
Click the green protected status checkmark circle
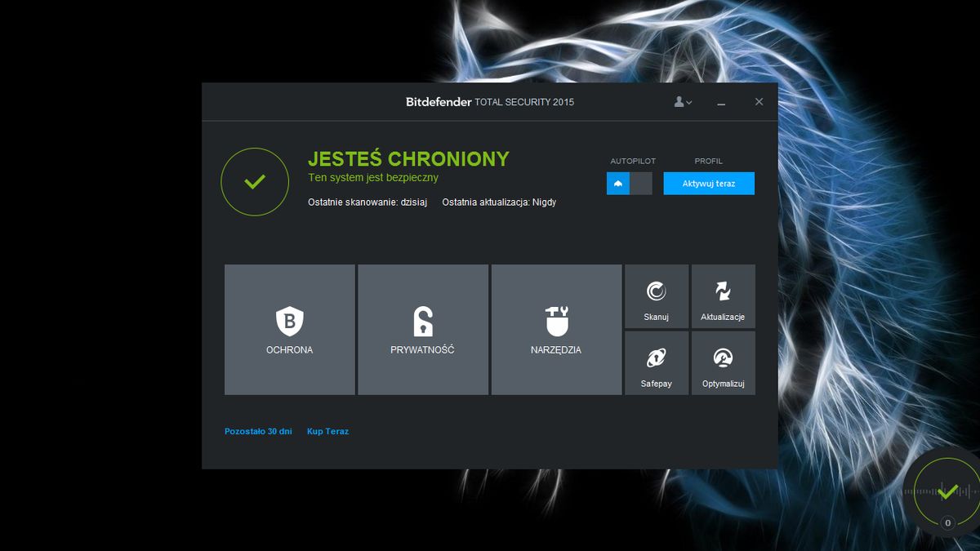point(255,181)
